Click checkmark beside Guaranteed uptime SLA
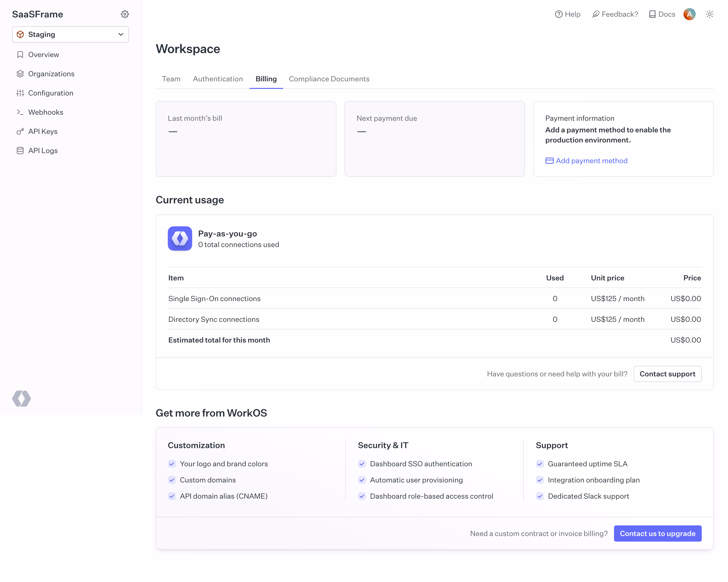 [x=540, y=464]
